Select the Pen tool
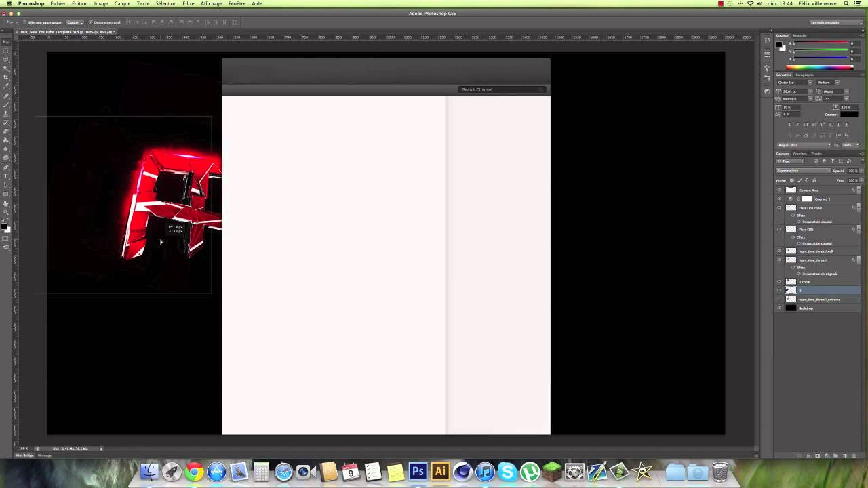The height and width of the screenshot is (488, 868). (x=7, y=167)
